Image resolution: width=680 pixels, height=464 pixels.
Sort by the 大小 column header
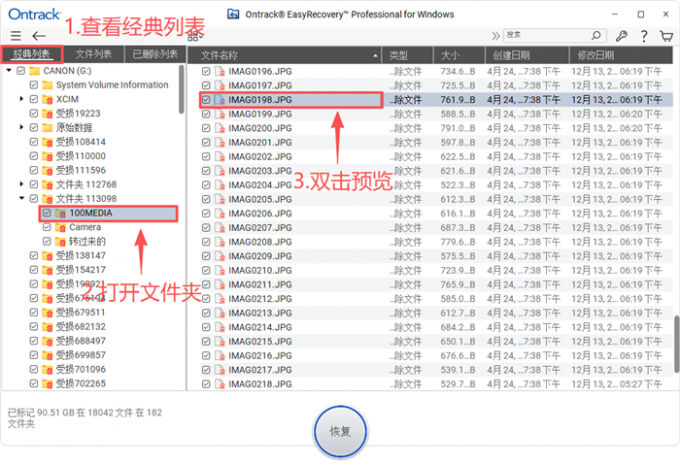459,55
